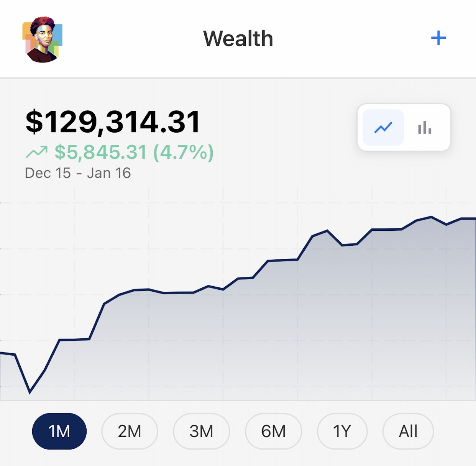Show All time history
476x466 pixels.
[408, 431]
